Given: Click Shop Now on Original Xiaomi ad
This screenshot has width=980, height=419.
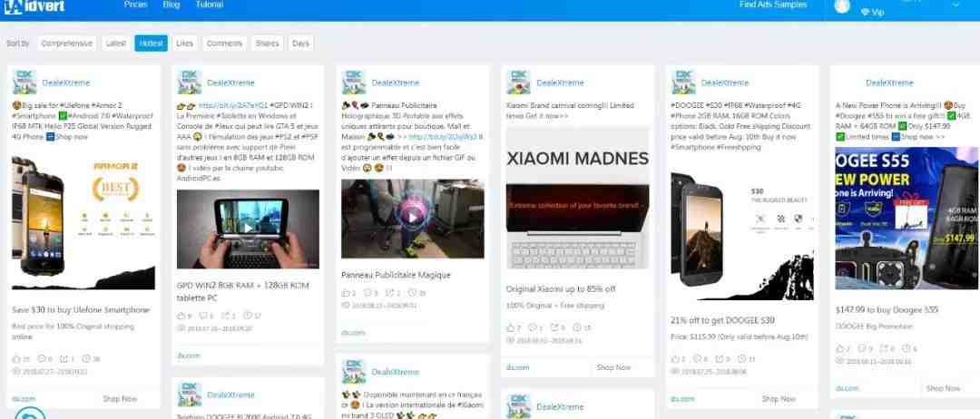Looking at the screenshot, I should (x=613, y=368).
